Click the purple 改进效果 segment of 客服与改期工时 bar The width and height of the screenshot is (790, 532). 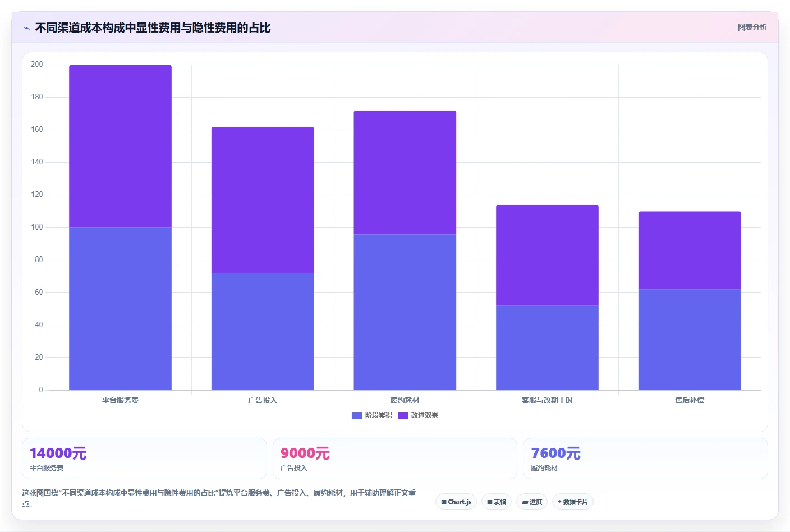547,255
